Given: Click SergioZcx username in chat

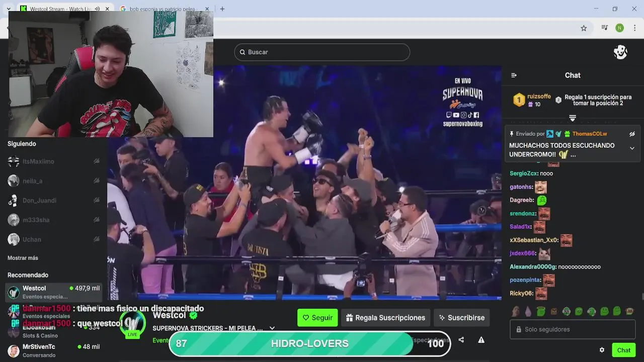Looking at the screenshot, I should pos(524,173).
